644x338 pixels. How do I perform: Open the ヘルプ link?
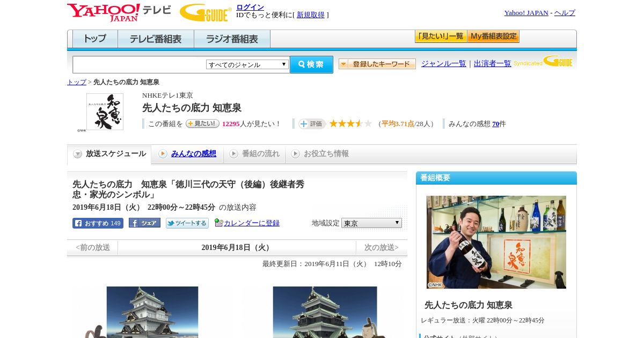tap(565, 13)
